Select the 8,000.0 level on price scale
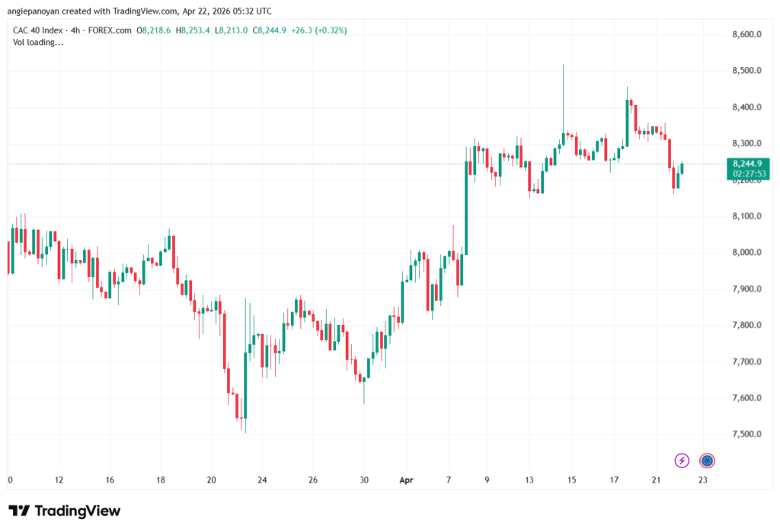 pyautogui.click(x=746, y=253)
